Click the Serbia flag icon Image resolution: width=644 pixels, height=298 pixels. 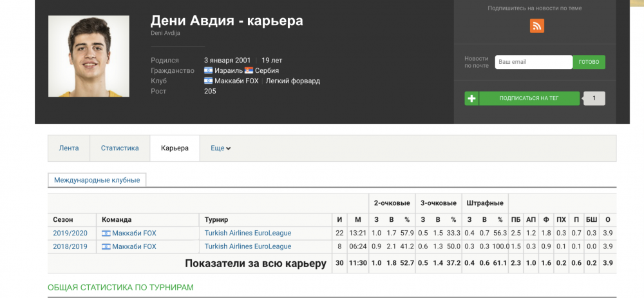tap(249, 70)
